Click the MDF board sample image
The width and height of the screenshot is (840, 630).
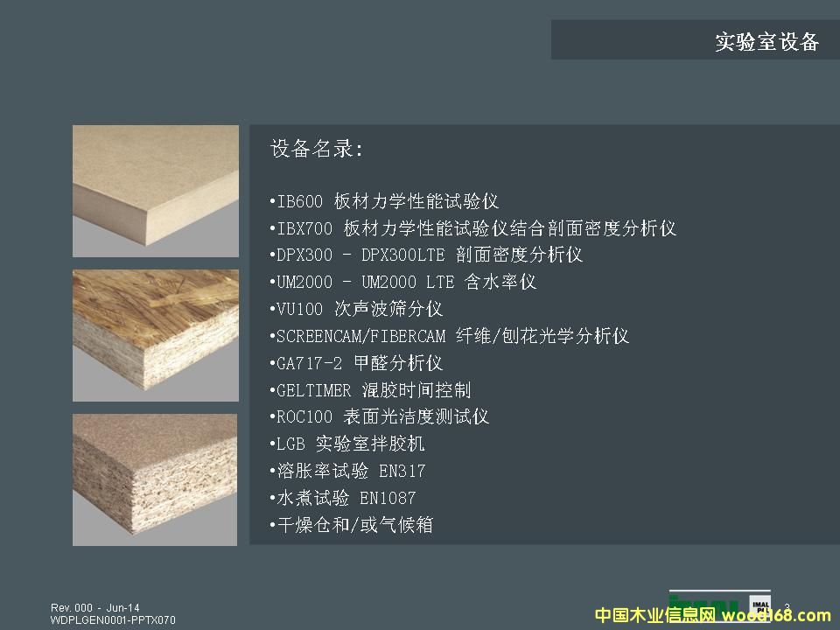tap(155, 191)
